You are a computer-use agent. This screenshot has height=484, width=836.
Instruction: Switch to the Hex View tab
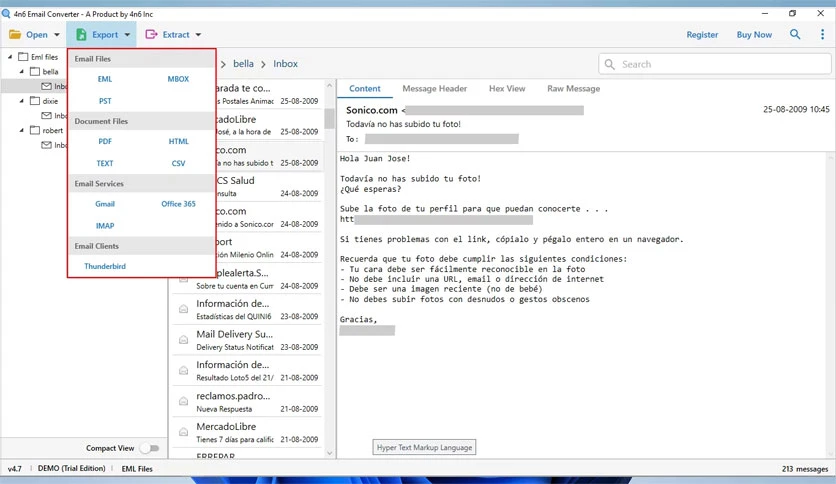tap(507, 88)
